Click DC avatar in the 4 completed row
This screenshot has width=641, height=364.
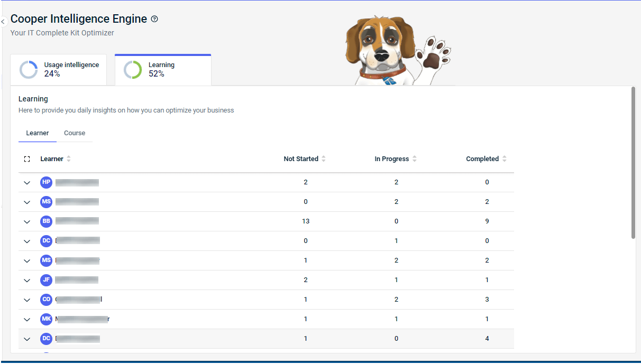pos(47,339)
